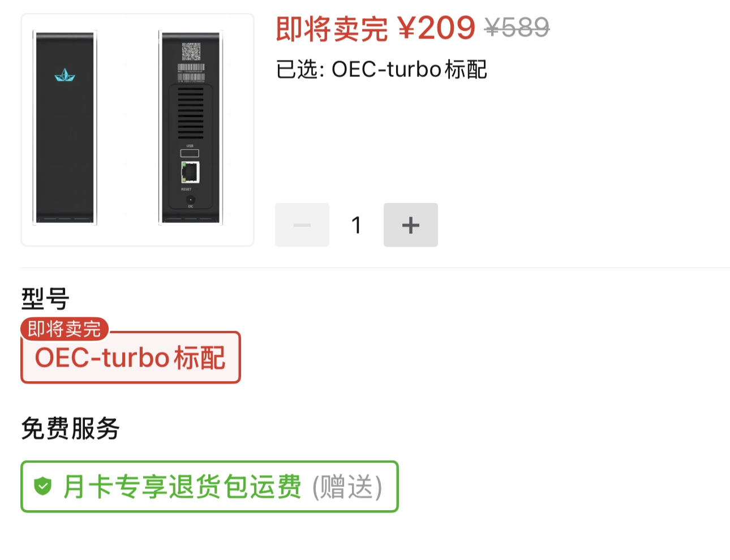
Task: Click the QR code on the device back
Action: click(x=191, y=51)
